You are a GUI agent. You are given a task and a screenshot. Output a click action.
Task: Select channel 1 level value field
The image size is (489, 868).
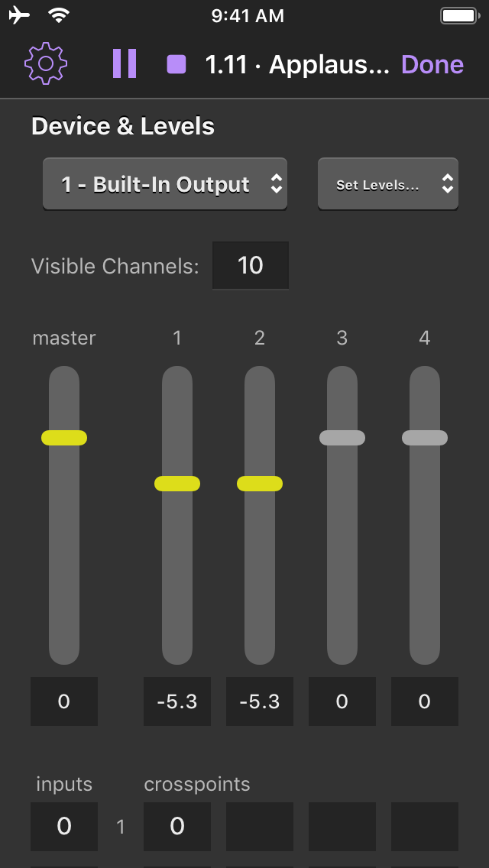(177, 701)
